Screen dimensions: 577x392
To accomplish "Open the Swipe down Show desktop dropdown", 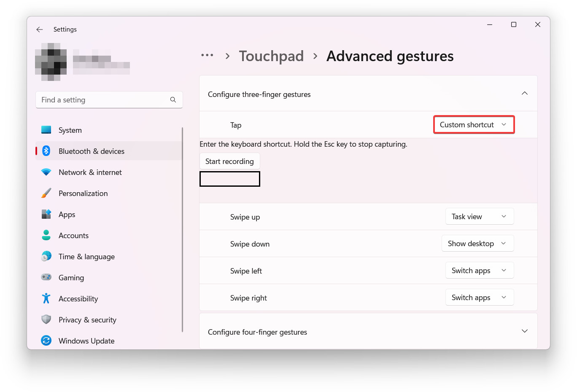I will click(x=477, y=243).
